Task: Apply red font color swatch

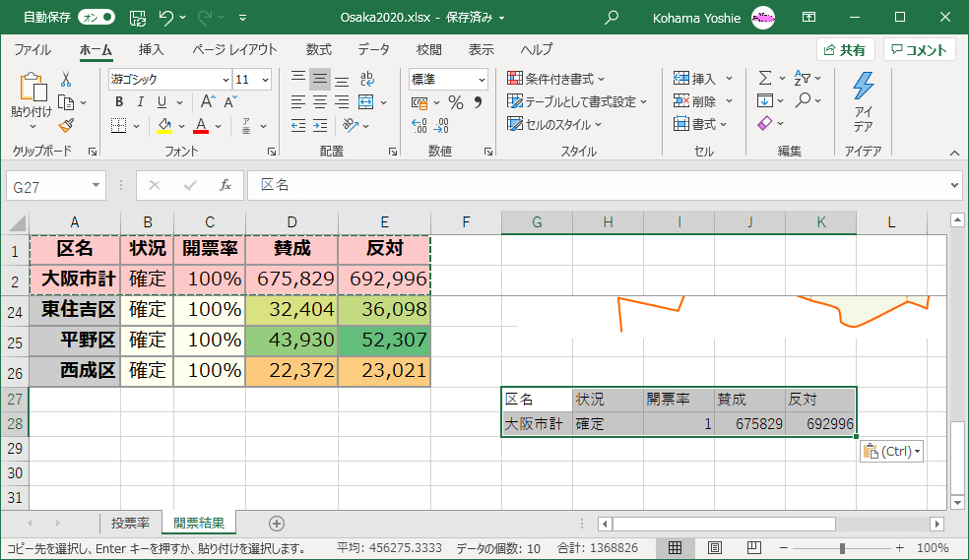Action: click(x=201, y=126)
